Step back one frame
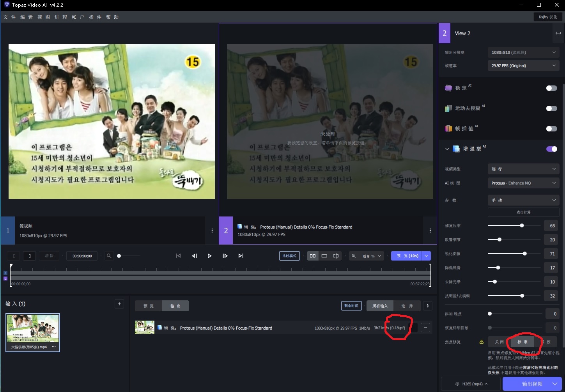Image resolution: width=565 pixels, height=392 pixels. coord(194,256)
